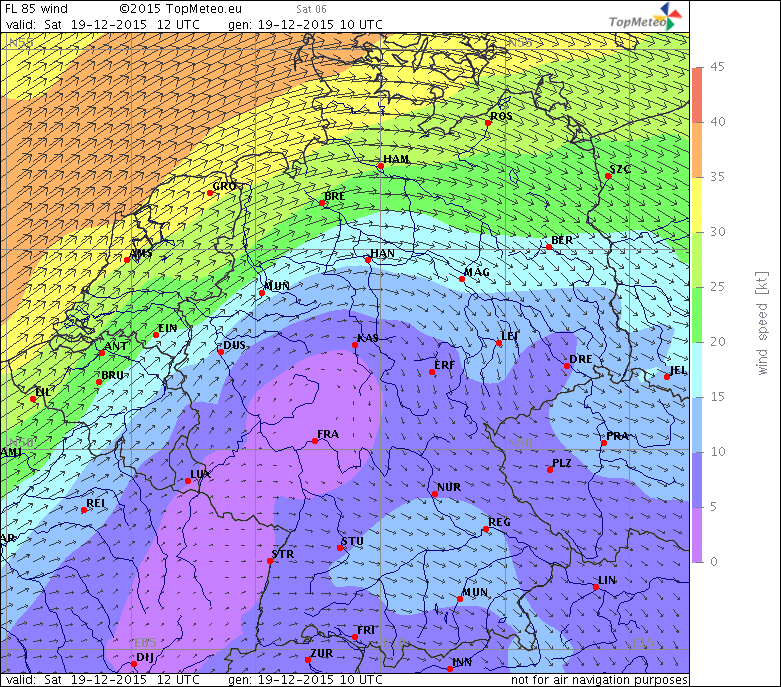This screenshot has height=687, width=781.
Task: Click the red marker for HAM station
Action: point(380,167)
